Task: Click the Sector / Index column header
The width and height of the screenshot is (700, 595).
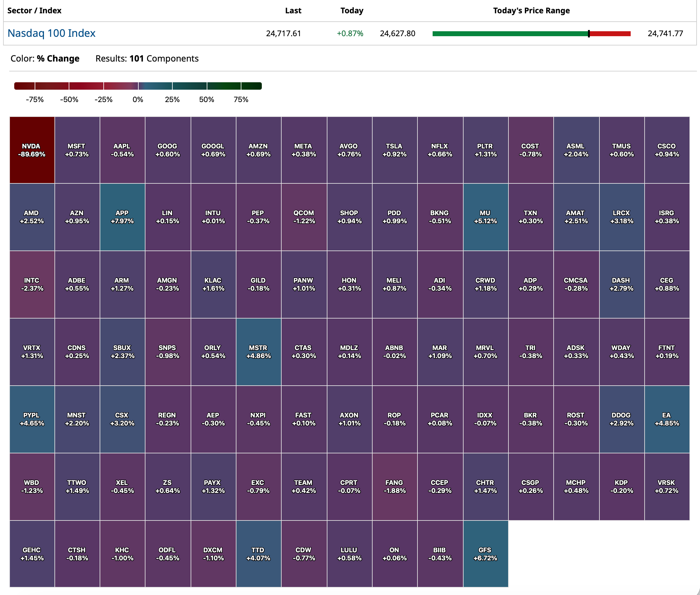Action: (34, 11)
